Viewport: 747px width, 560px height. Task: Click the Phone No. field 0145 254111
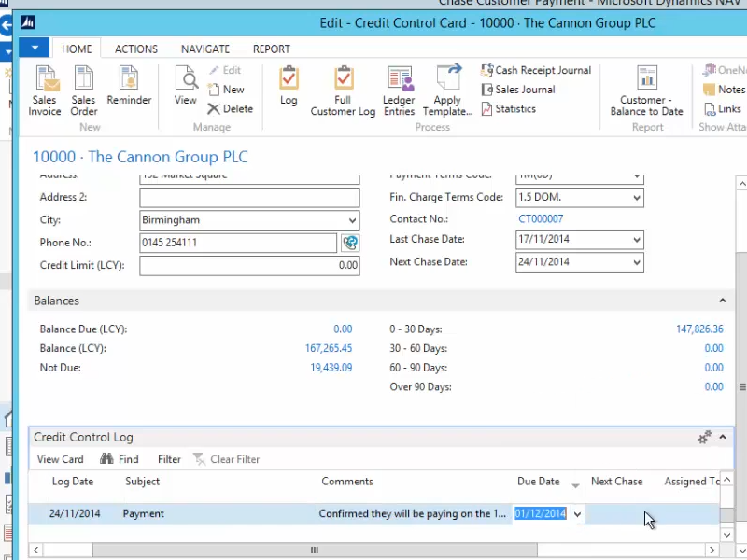(238, 243)
